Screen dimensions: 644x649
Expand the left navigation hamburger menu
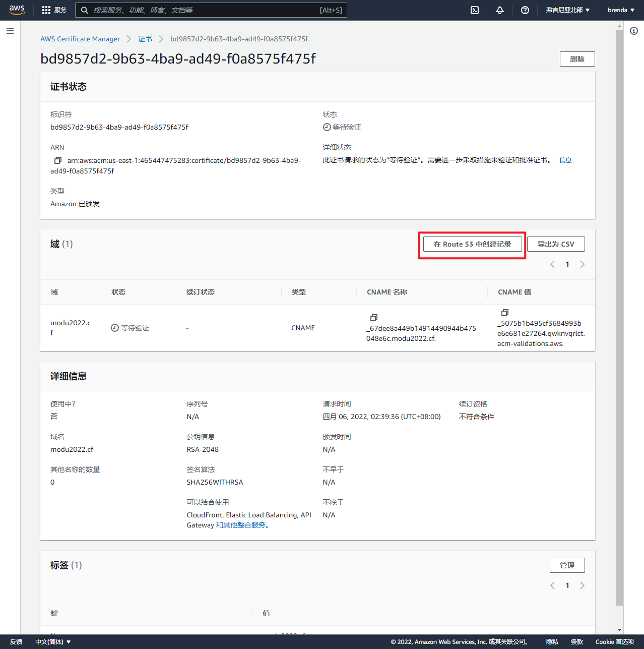pos(10,31)
